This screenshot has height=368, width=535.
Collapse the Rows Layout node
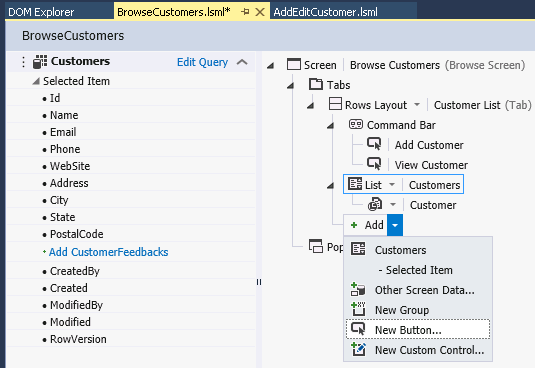(310, 105)
